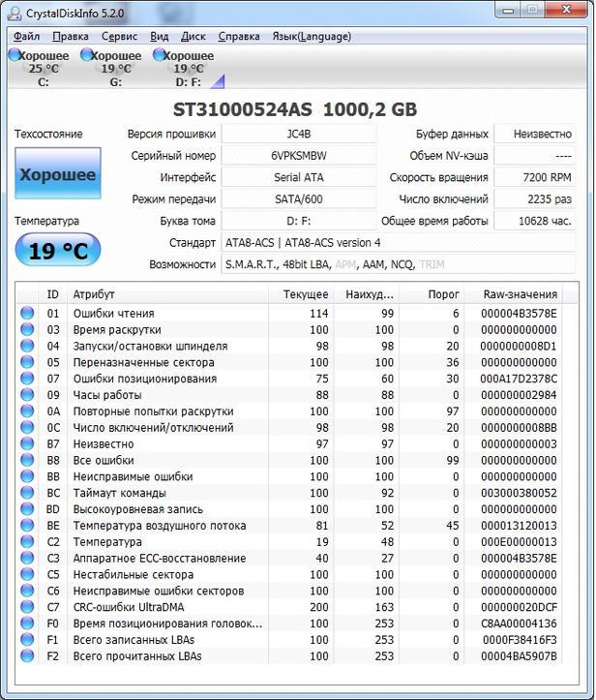Click status orb of BB Неисправимые ошибки row
Viewport: 596px width, 700px height.
27,476
